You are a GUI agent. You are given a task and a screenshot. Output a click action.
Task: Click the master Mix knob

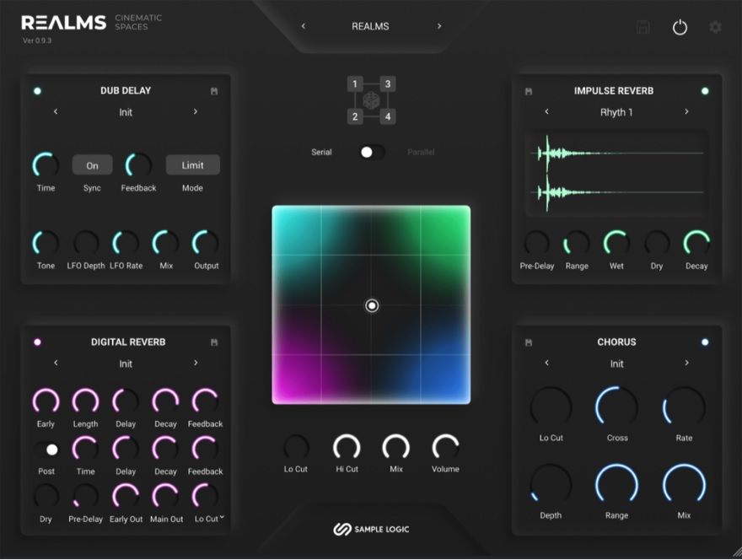point(396,447)
